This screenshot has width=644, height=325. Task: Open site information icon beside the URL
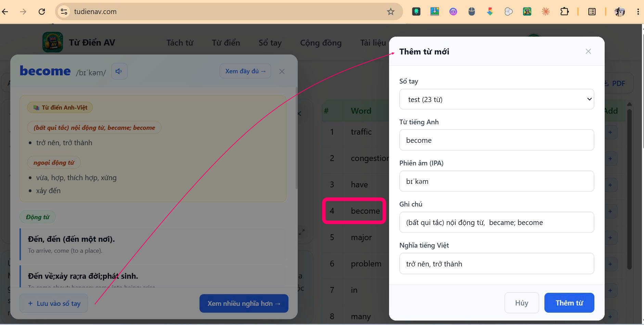coord(64,12)
